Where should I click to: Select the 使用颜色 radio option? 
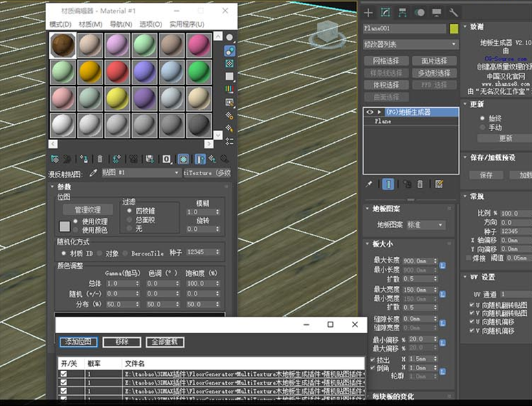point(76,229)
